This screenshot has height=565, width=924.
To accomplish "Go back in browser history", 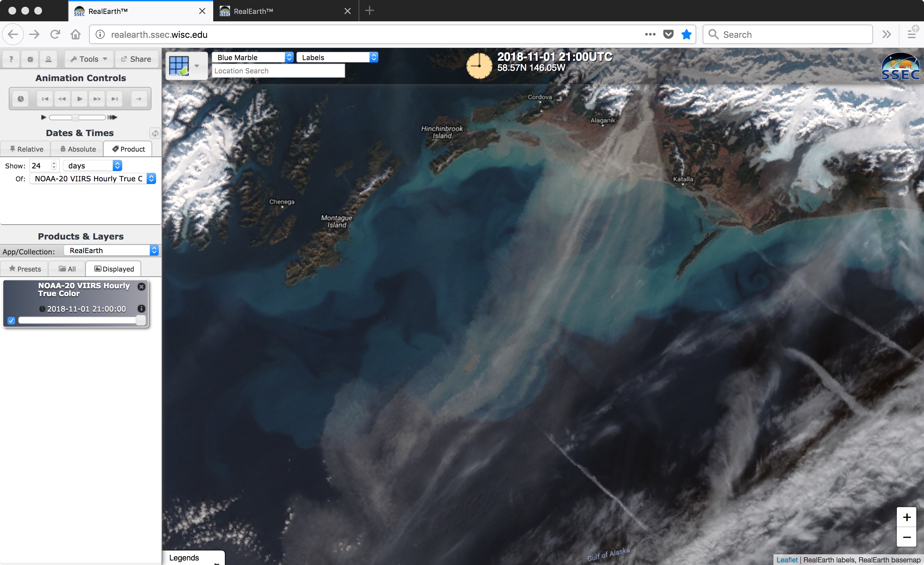I will 13,35.
